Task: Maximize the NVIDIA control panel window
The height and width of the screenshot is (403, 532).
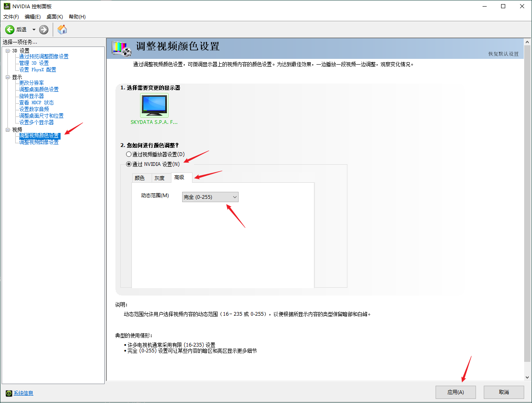Action: [x=503, y=6]
